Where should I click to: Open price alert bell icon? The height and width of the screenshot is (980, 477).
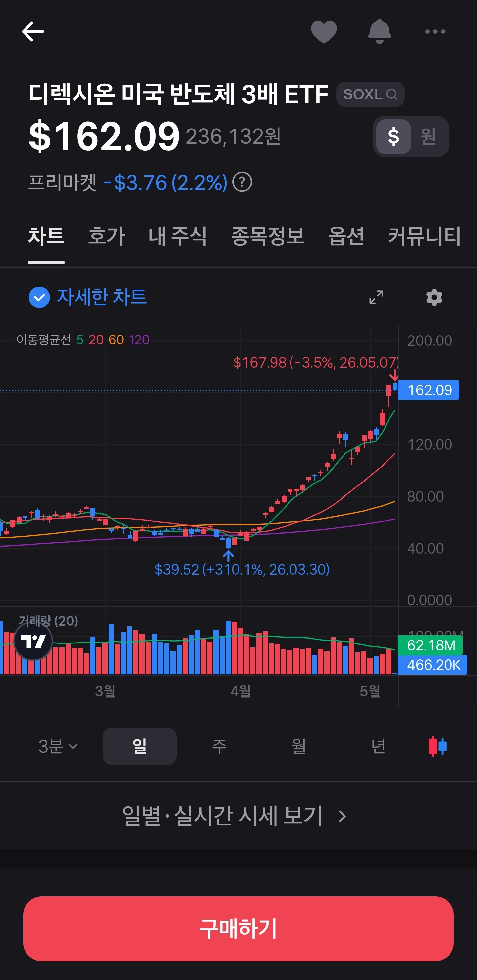(x=379, y=31)
